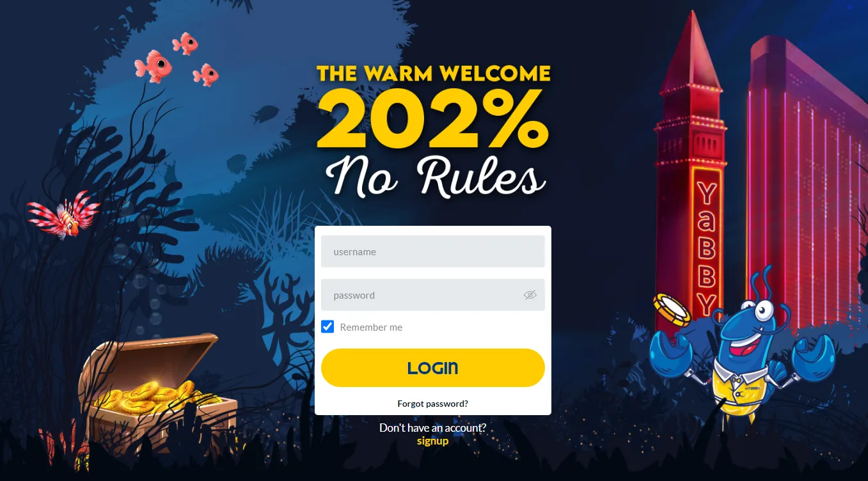Click the big yellow 202% bonus text
This screenshot has width=868, height=481.
pyautogui.click(x=433, y=118)
